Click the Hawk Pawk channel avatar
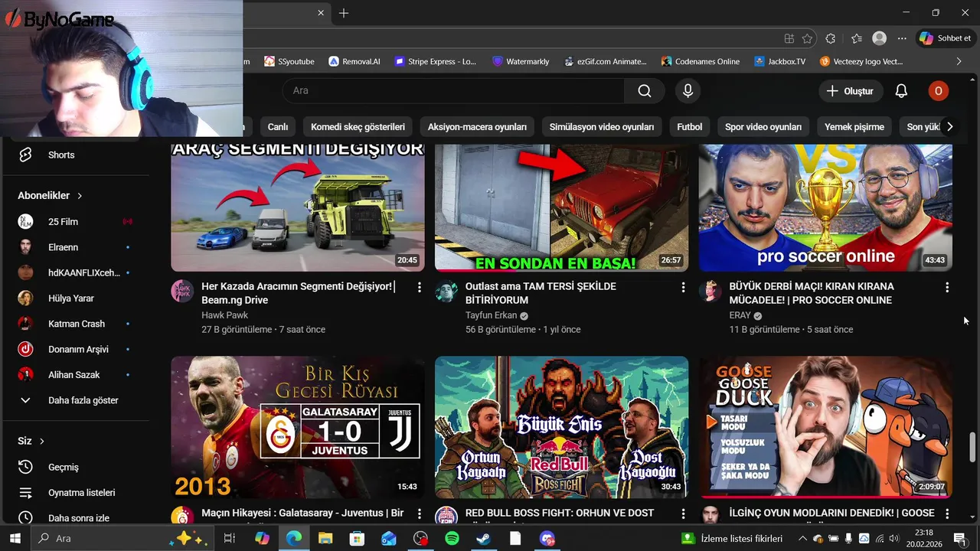The width and height of the screenshot is (980, 551). coord(182,291)
